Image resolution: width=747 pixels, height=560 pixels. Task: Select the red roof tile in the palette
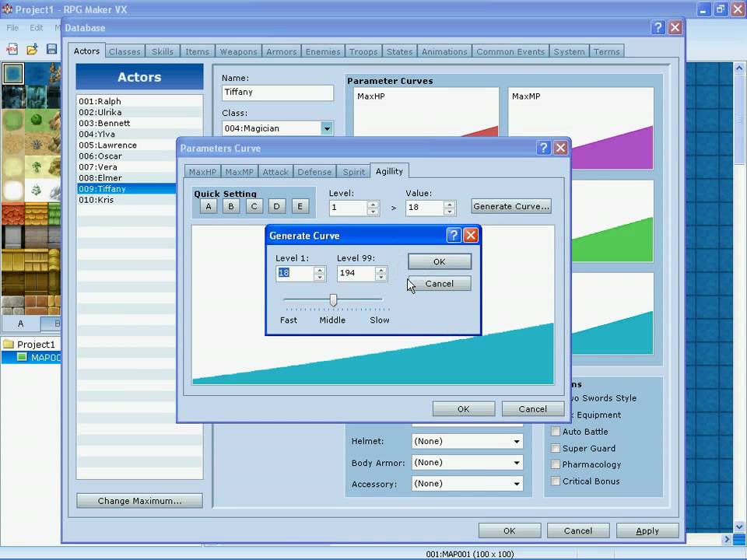[13, 214]
